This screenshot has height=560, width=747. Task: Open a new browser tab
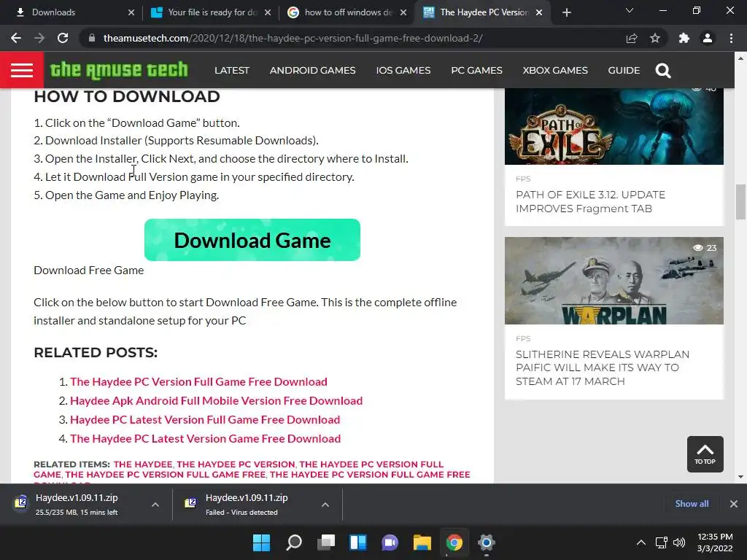pos(566,12)
